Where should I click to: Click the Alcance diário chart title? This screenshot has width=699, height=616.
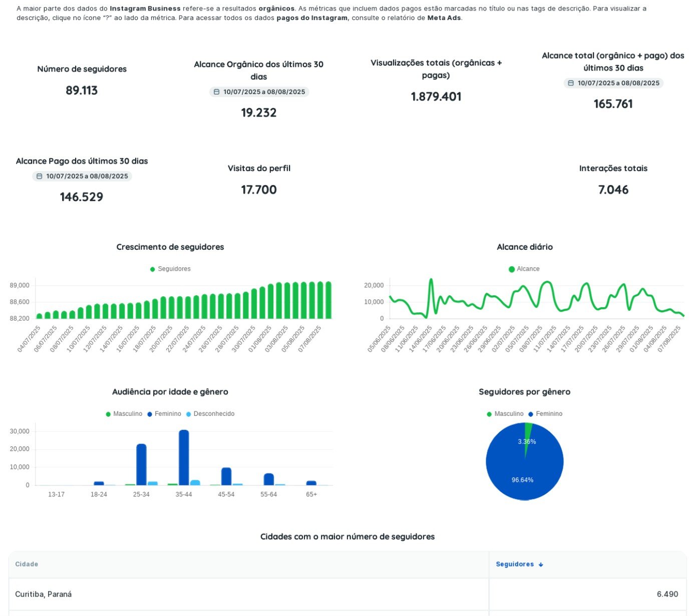click(525, 247)
